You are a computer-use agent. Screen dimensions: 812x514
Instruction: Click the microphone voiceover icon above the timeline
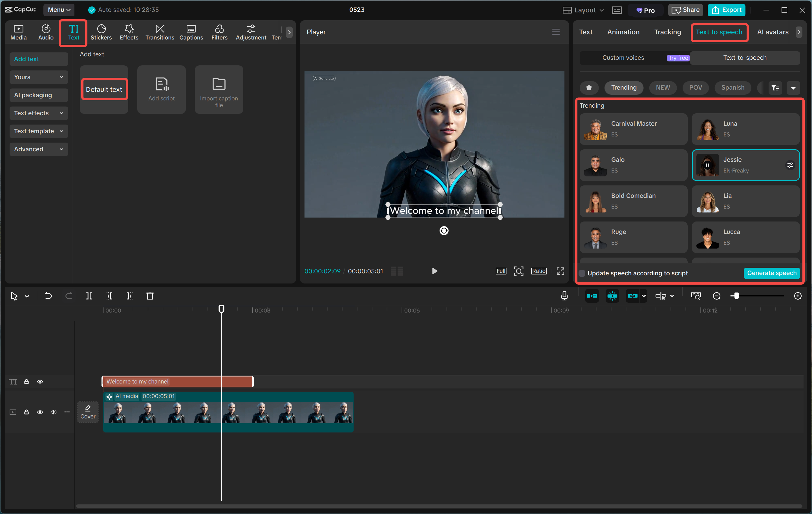[x=564, y=296]
